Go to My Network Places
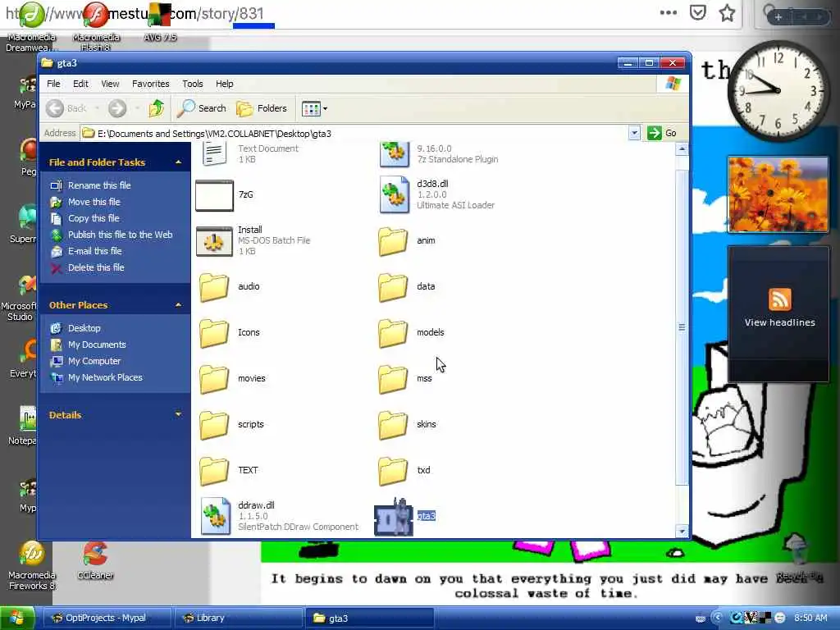Viewport: 840px width, 630px height. point(105,377)
